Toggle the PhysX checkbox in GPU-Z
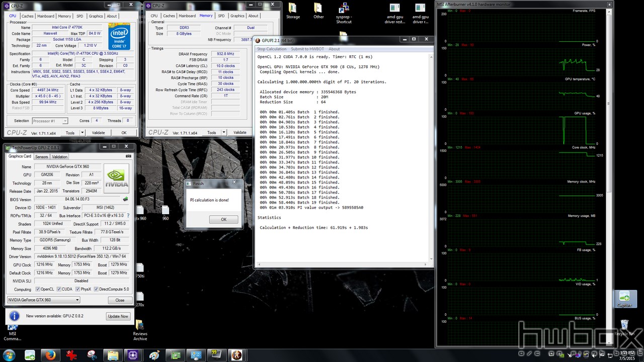Viewport: 644px width, 362px height. 77,289
